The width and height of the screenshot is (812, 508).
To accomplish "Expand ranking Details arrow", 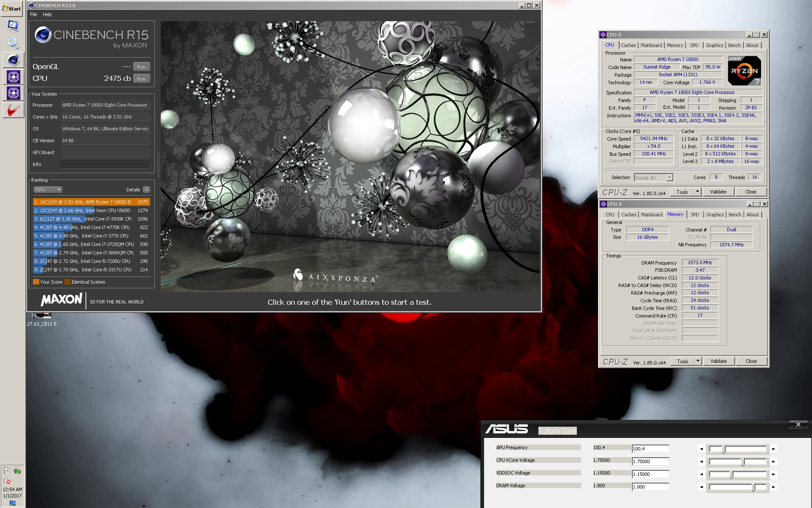I will (x=147, y=190).
